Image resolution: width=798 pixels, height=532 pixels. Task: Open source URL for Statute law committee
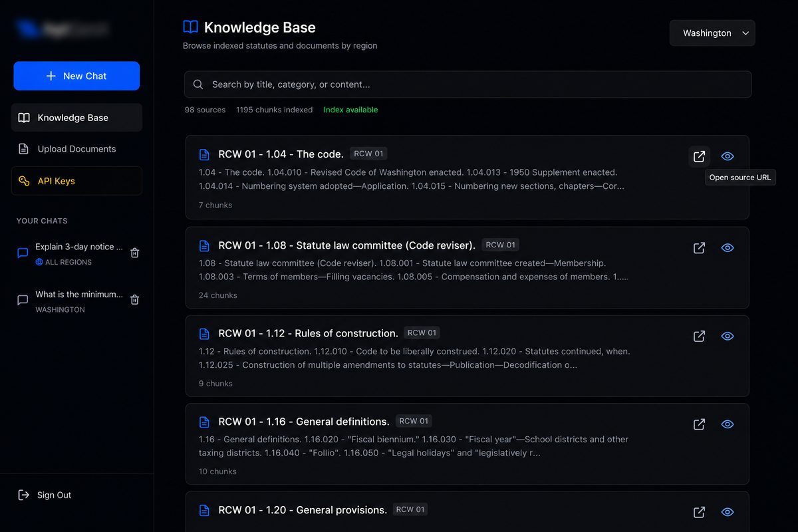pos(699,247)
